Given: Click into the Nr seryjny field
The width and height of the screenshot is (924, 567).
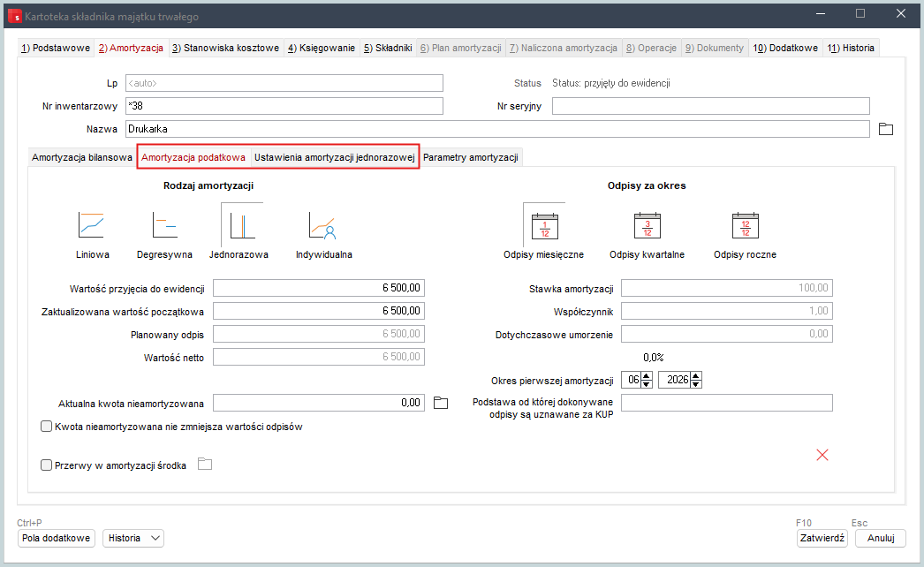Looking at the screenshot, I should (x=711, y=106).
